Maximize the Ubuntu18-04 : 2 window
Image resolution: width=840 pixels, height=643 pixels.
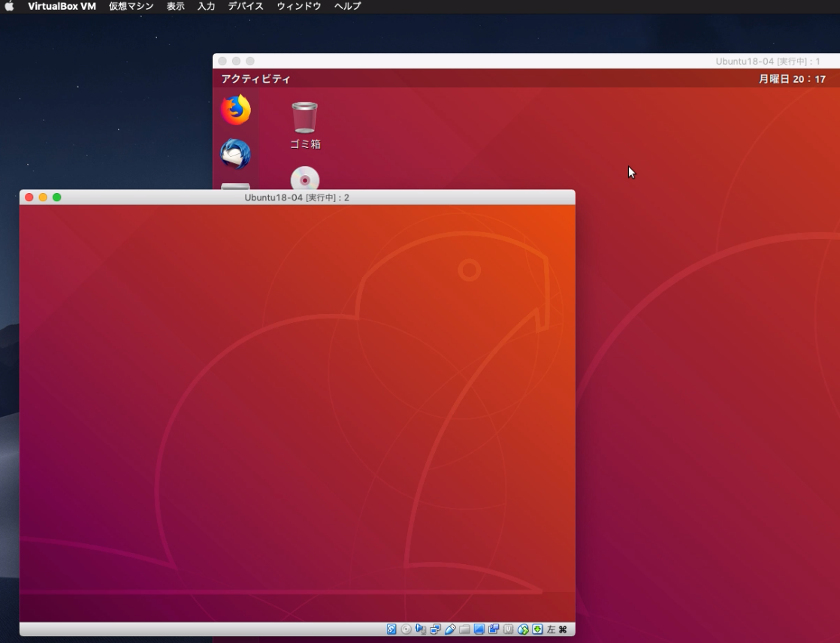click(57, 198)
